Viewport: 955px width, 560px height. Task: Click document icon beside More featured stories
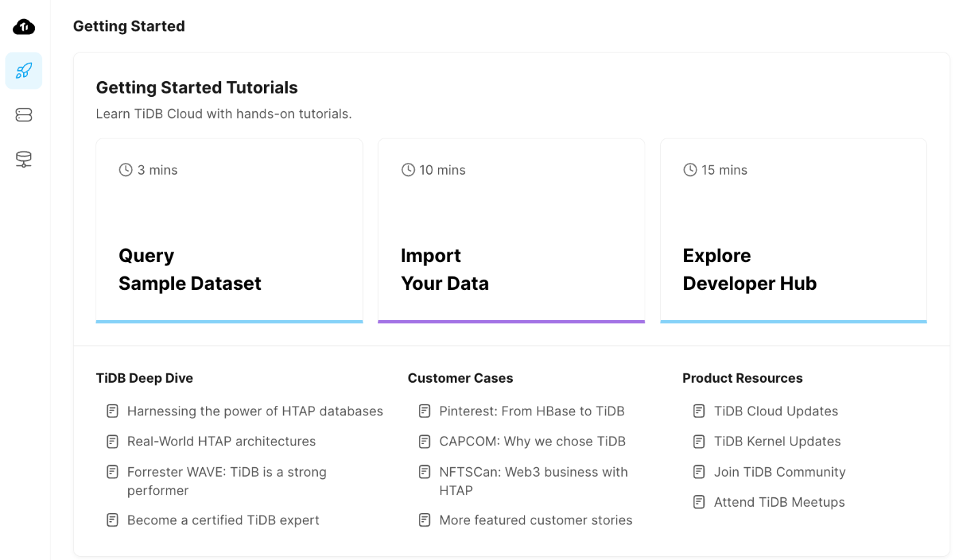pyautogui.click(x=424, y=520)
